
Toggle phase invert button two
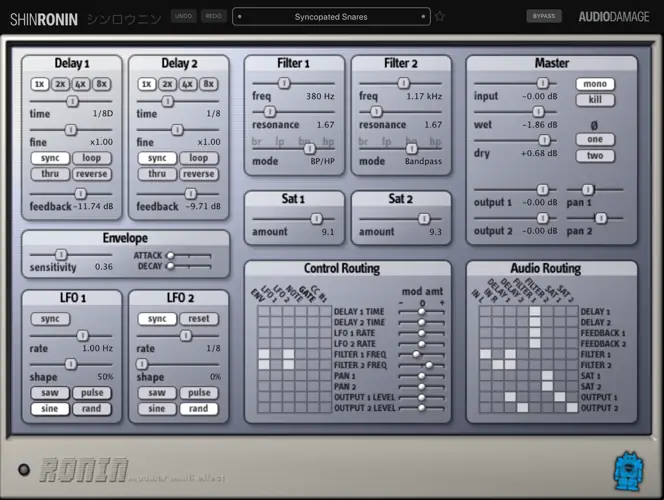click(595, 155)
